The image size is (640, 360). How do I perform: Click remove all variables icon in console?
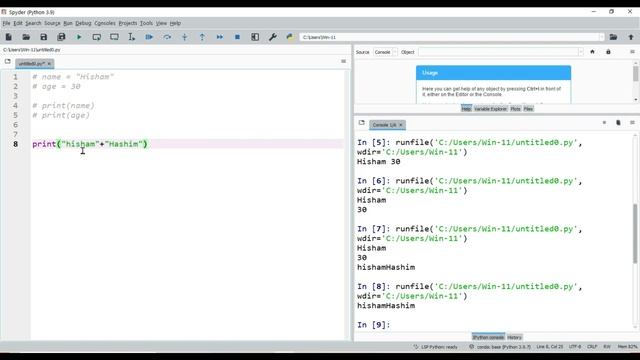618,122
